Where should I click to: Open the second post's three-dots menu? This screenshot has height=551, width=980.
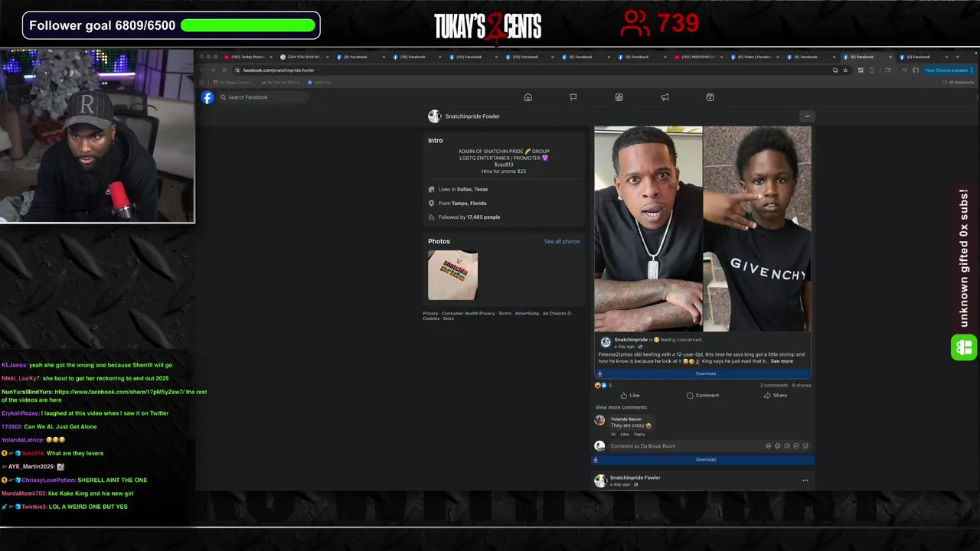click(805, 481)
